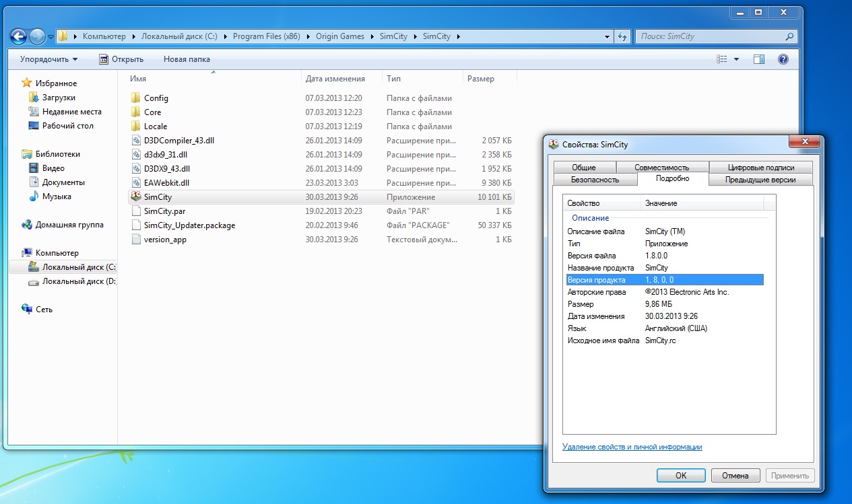Toggle the preview pane icon in toolbar

[x=759, y=59]
